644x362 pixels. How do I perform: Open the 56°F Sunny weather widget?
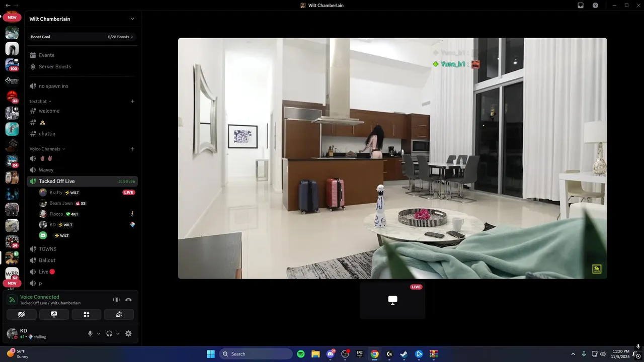click(x=18, y=354)
